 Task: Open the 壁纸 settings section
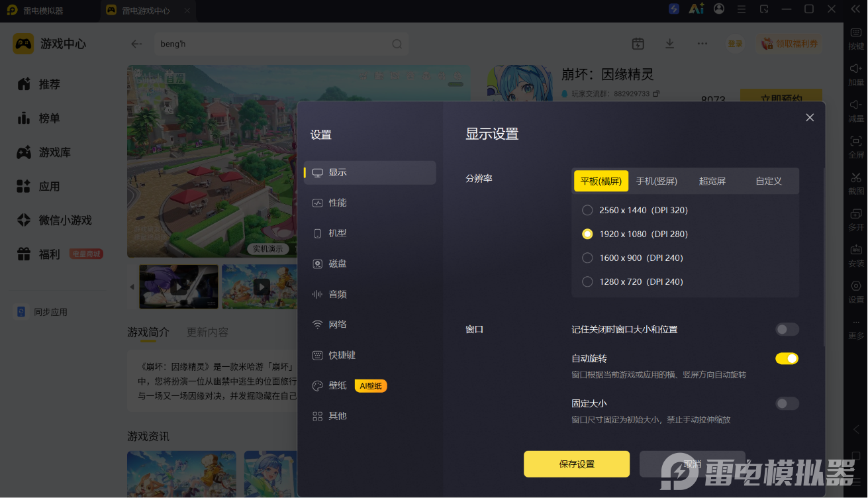coord(369,385)
